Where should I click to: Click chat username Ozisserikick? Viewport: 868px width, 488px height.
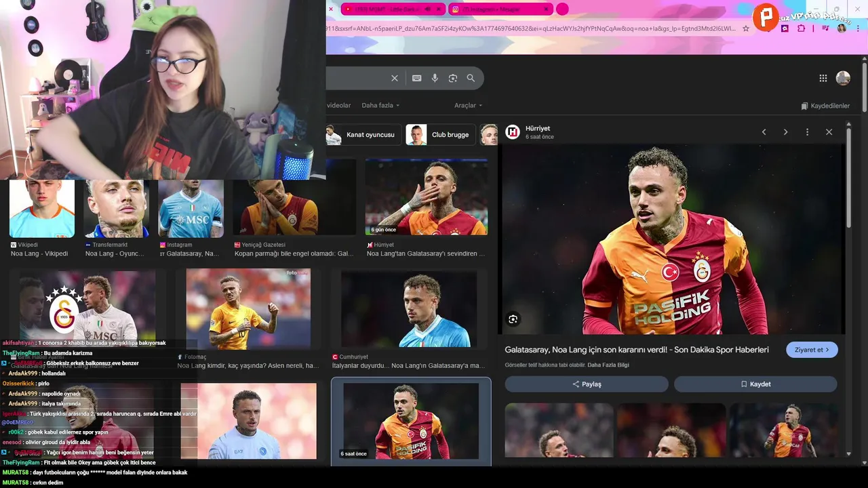(x=18, y=384)
